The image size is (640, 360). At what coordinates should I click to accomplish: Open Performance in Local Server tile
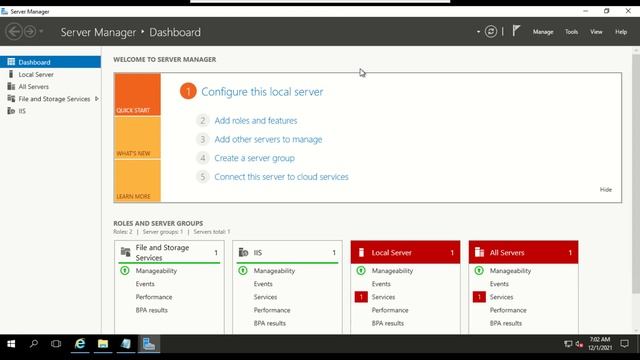pos(390,310)
